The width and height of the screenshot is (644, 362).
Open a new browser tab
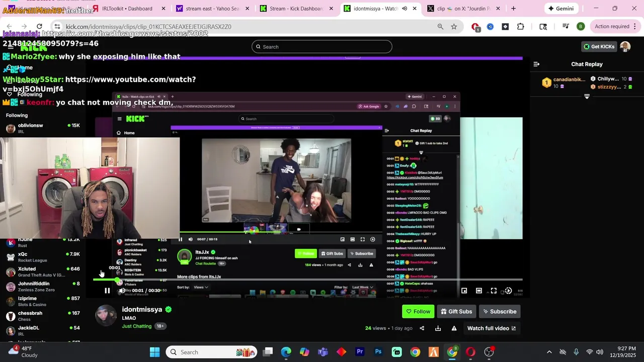(513, 9)
